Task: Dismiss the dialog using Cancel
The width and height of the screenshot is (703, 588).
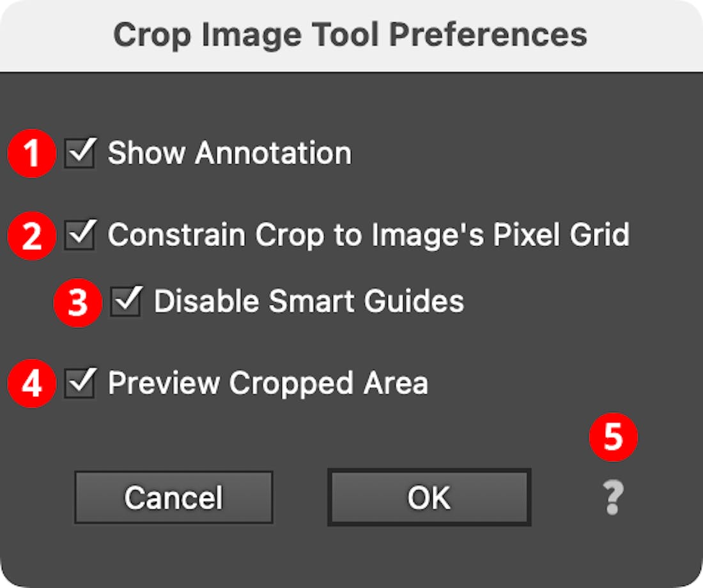Action: point(173,497)
